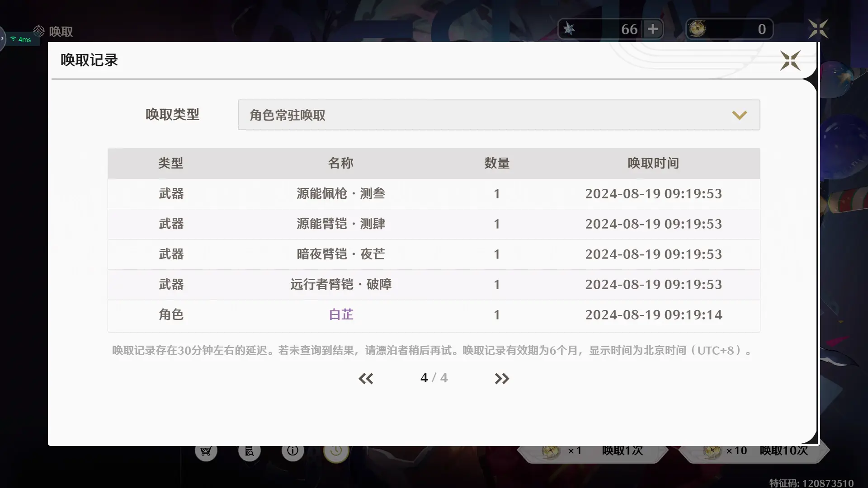
Task: Click the 唤取时间 column header
Action: [653, 163]
